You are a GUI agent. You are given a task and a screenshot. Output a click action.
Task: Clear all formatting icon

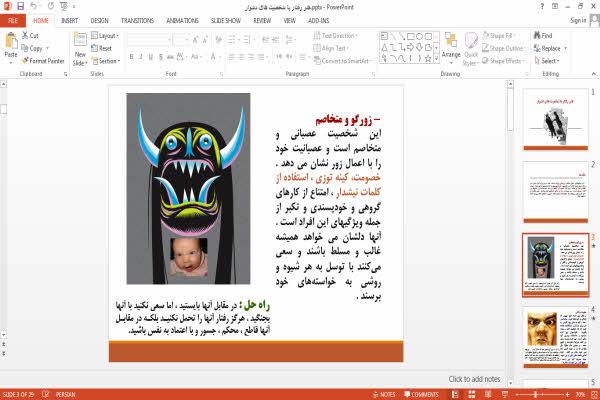218,40
